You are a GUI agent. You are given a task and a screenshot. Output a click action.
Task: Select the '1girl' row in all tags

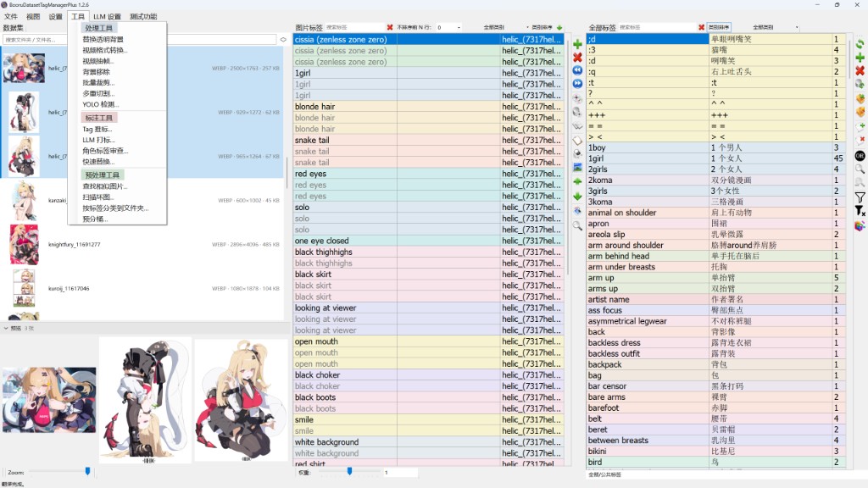[x=716, y=158]
